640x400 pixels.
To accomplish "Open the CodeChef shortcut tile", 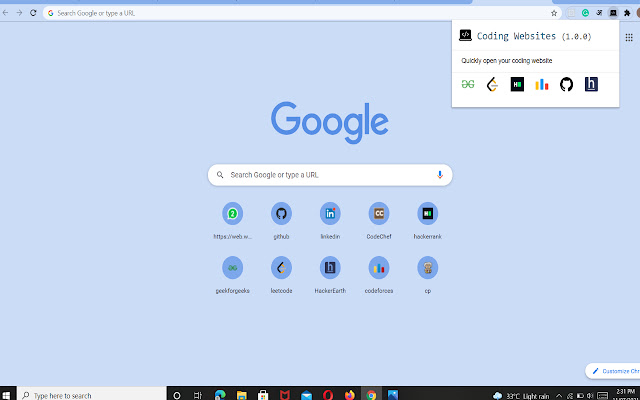I will pyautogui.click(x=379, y=221).
